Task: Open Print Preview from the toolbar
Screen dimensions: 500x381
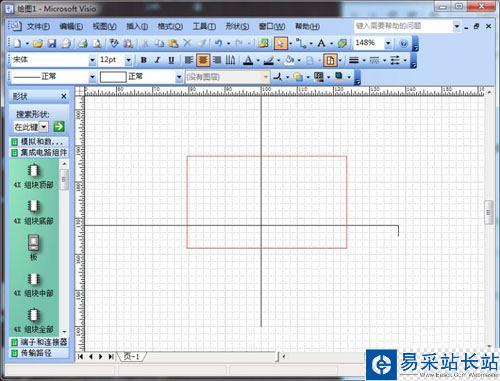Action: (x=97, y=43)
